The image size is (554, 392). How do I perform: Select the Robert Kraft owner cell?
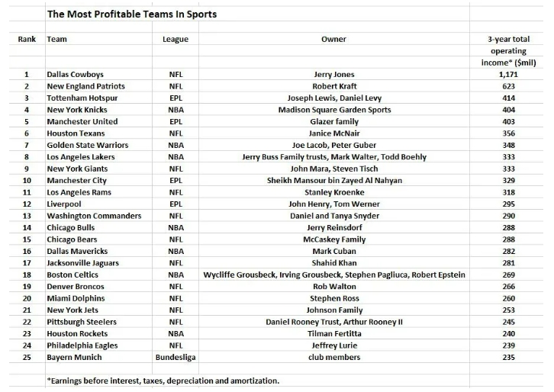pyautogui.click(x=334, y=86)
